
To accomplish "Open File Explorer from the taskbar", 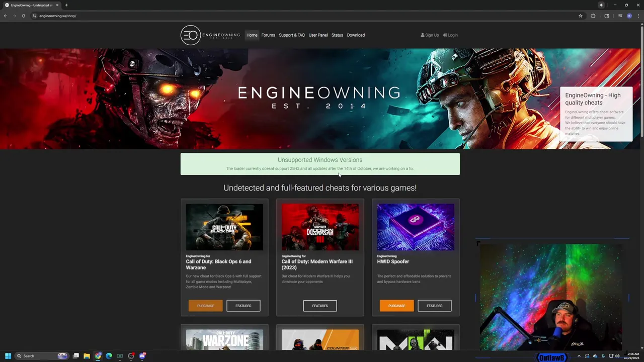I will coord(87,356).
